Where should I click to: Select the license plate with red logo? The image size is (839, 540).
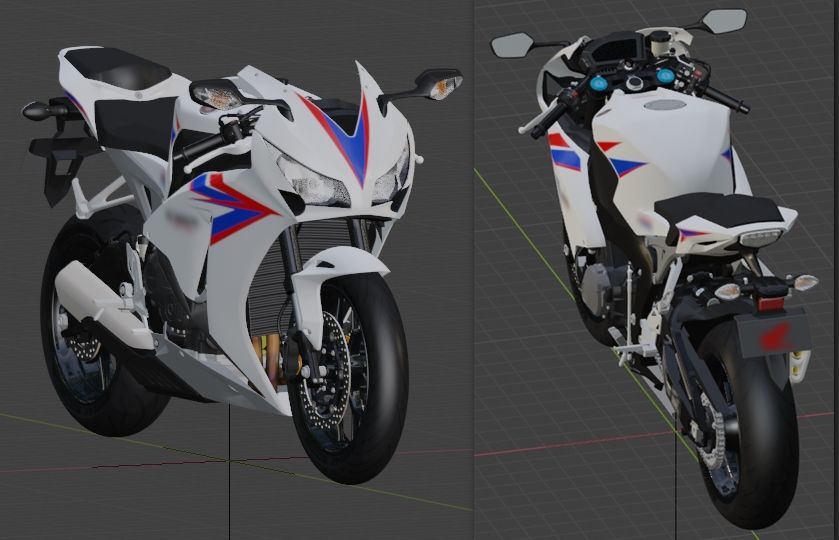(771, 336)
